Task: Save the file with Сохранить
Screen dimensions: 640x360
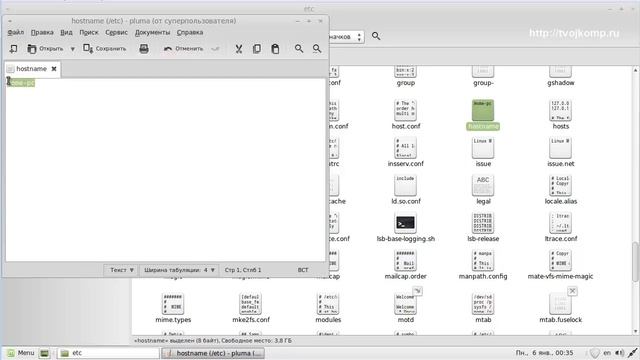Action: (104, 49)
